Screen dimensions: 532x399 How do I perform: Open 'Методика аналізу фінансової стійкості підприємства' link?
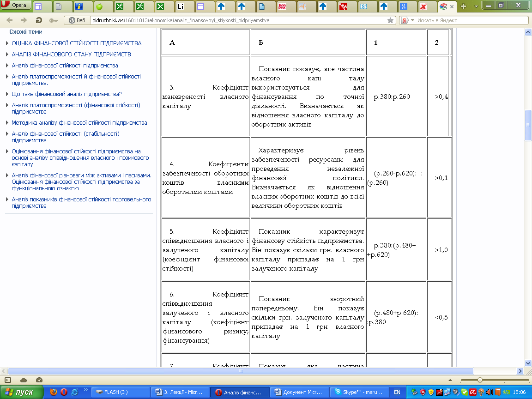click(x=79, y=122)
